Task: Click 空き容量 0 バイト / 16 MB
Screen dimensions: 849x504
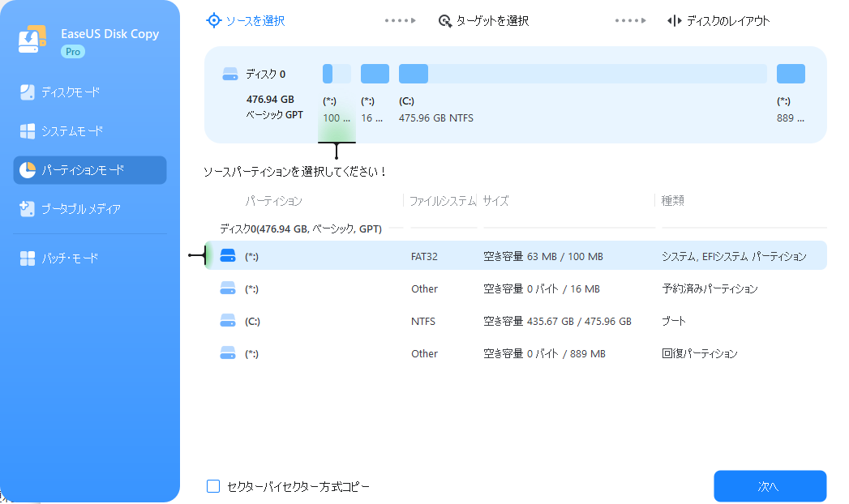Action: point(542,288)
